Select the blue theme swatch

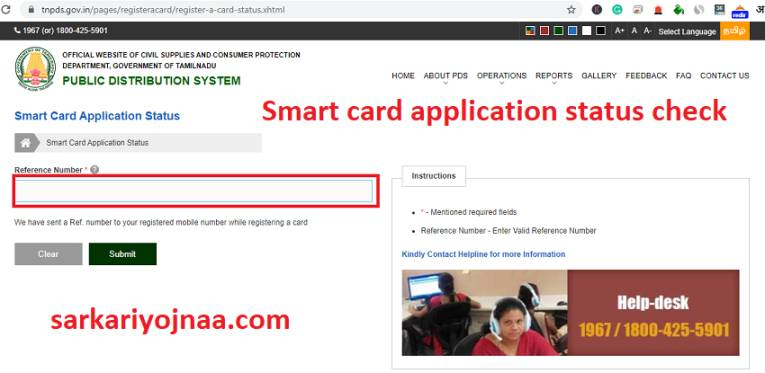pos(572,31)
